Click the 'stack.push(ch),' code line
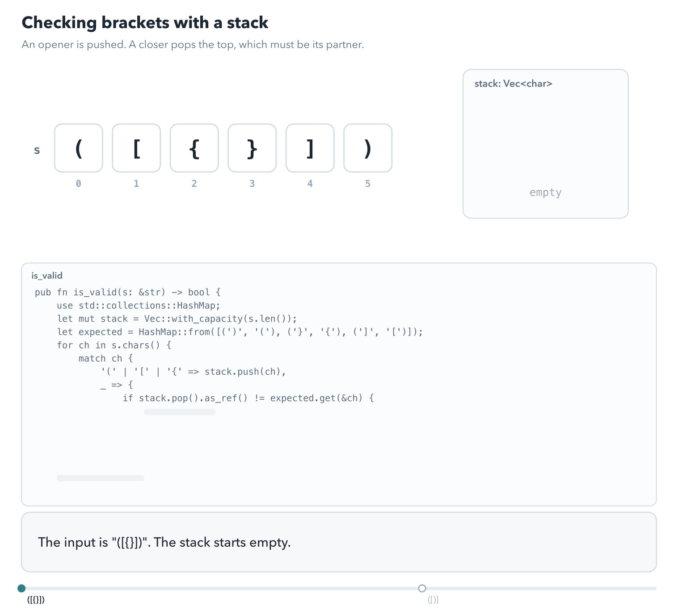678x616 pixels. [x=194, y=372]
